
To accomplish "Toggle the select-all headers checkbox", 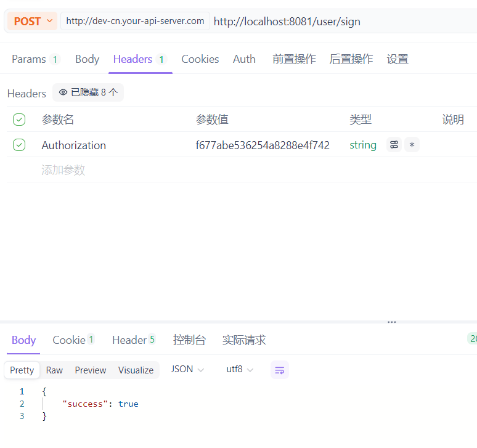I will [x=19, y=120].
